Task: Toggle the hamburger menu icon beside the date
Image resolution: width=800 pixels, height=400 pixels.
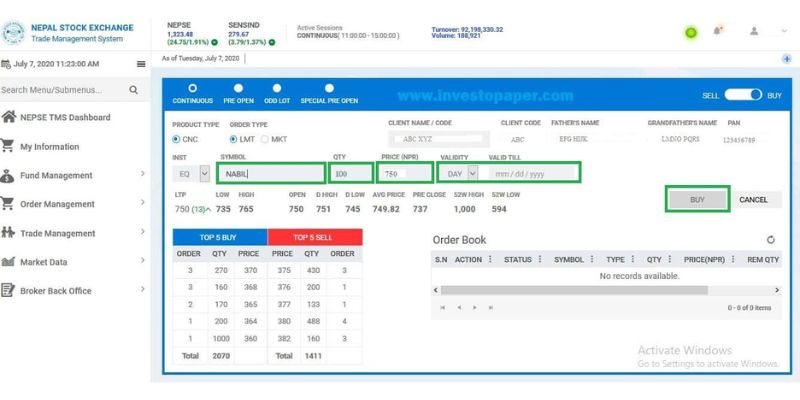Action: (141, 64)
